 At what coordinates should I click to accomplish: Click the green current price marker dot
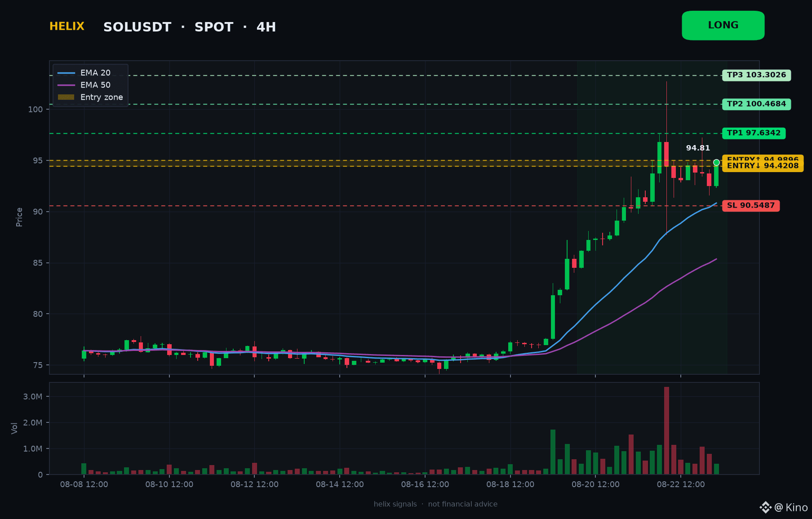click(716, 162)
